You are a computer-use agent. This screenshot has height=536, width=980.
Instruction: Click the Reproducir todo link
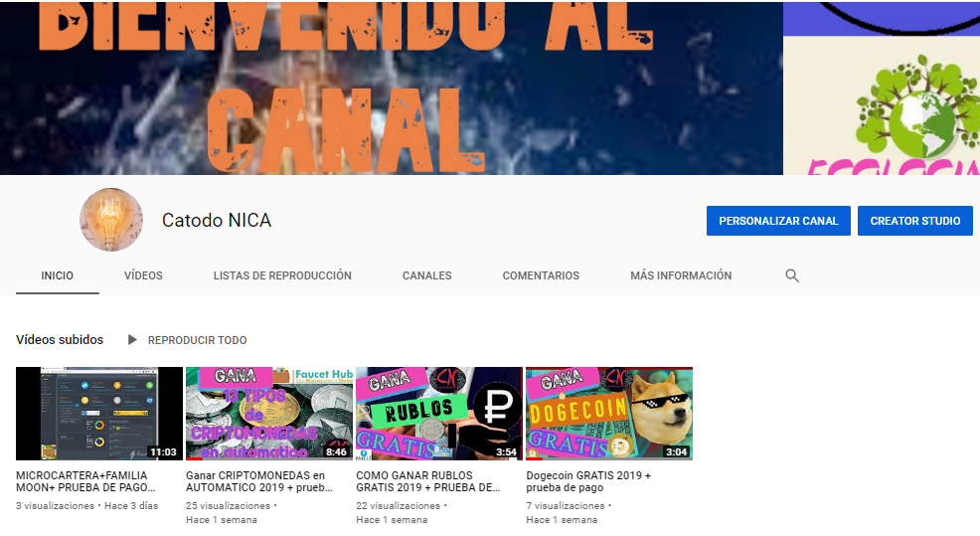pos(197,340)
